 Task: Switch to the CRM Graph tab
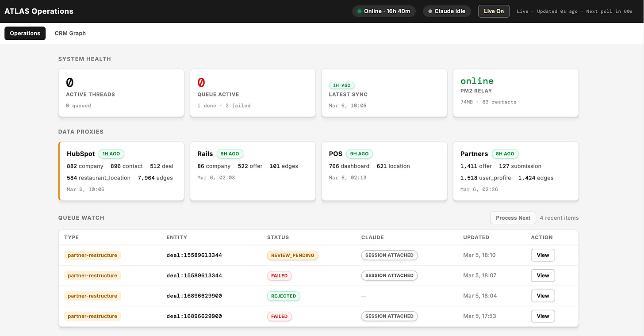coord(70,33)
